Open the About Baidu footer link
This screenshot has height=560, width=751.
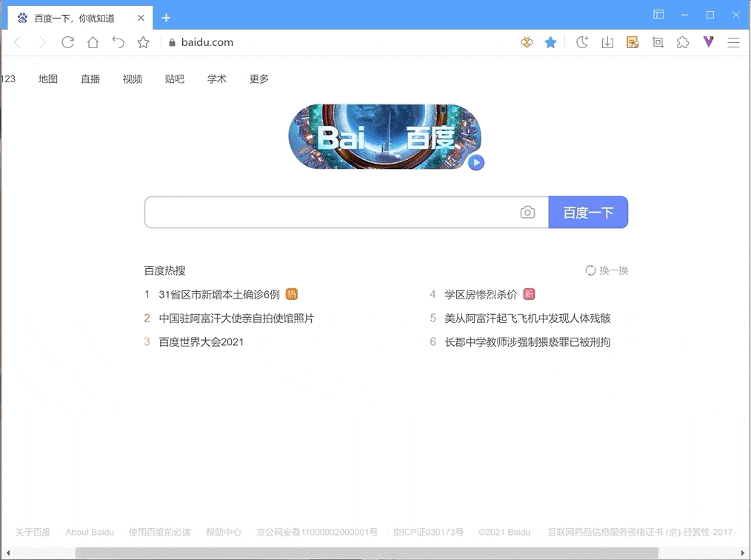(x=90, y=532)
